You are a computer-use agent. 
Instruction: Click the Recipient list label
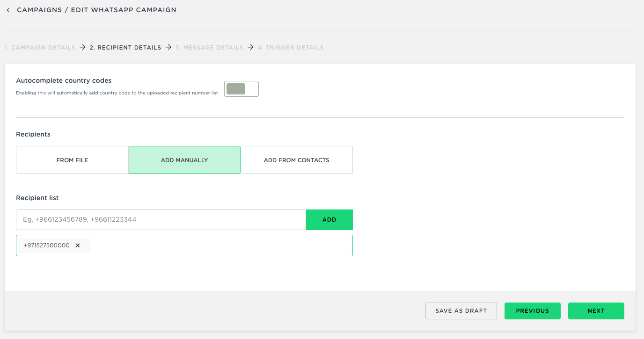coord(37,198)
